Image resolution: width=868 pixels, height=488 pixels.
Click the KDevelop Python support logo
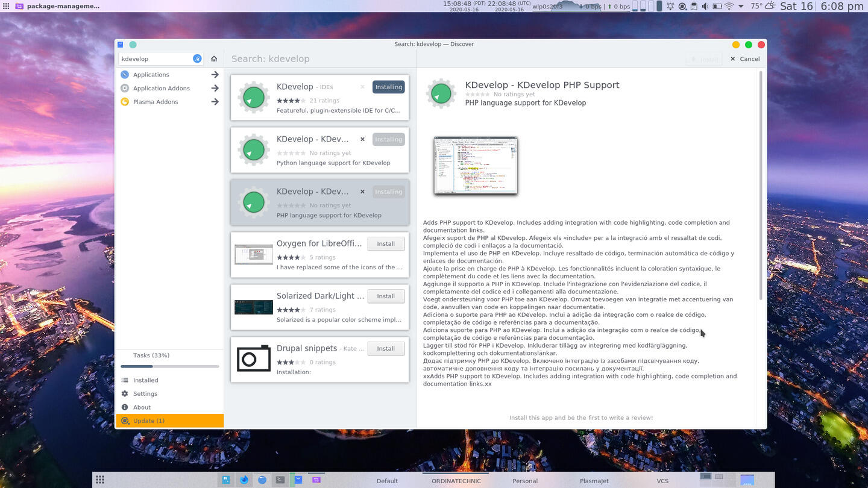point(253,150)
